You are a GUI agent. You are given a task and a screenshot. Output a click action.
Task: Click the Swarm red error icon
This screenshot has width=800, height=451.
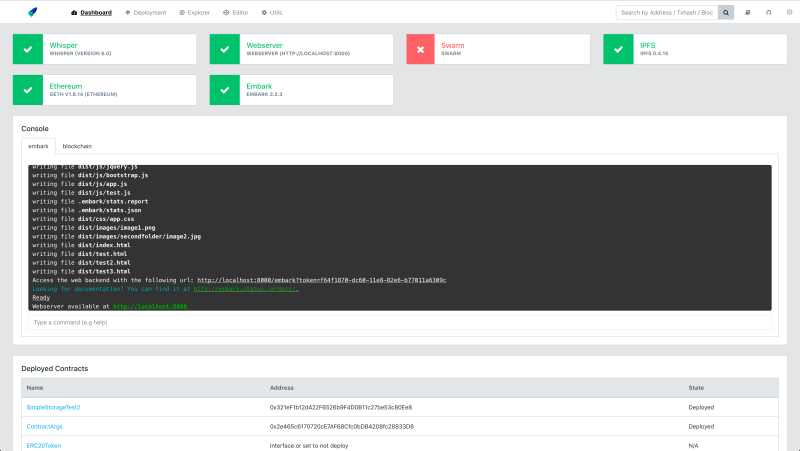pyautogui.click(x=420, y=49)
